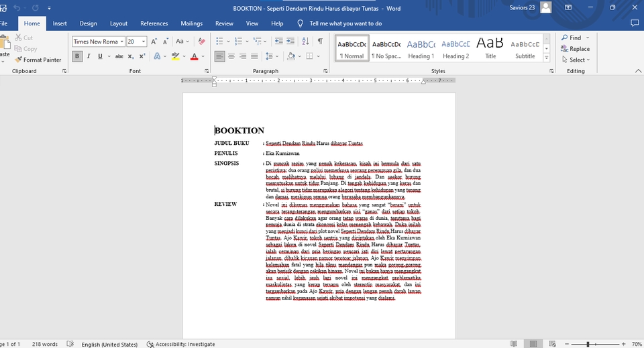This screenshot has height=348, width=644.
Task: Toggle Underline formatting button
Action: click(x=100, y=56)
